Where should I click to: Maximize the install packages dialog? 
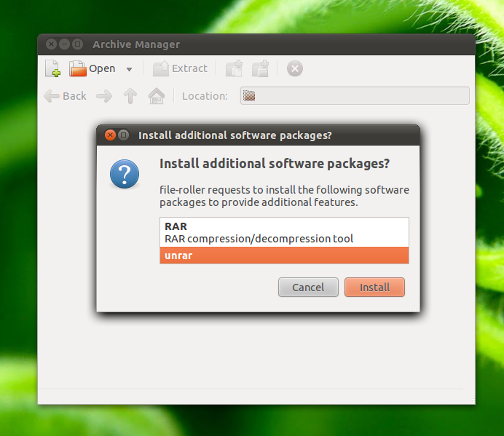[123, 135]
